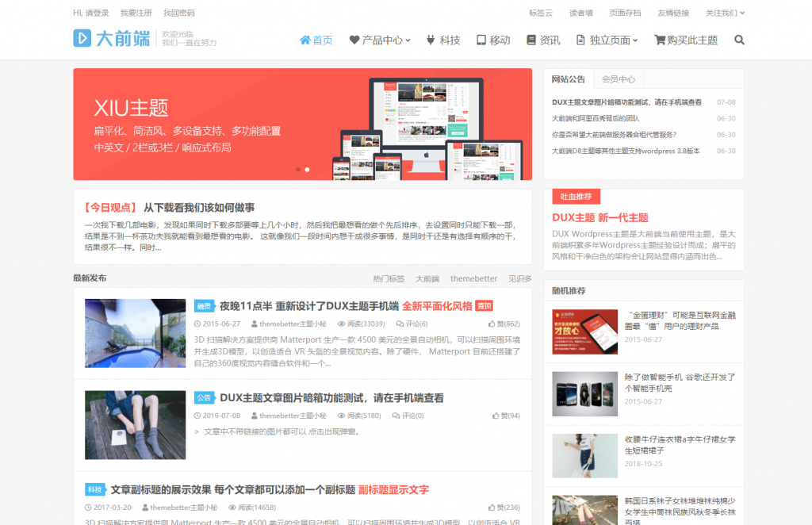The image size is (812, 525).
Task: Open the 大前端 hot tag
Action: coord(427,278)
